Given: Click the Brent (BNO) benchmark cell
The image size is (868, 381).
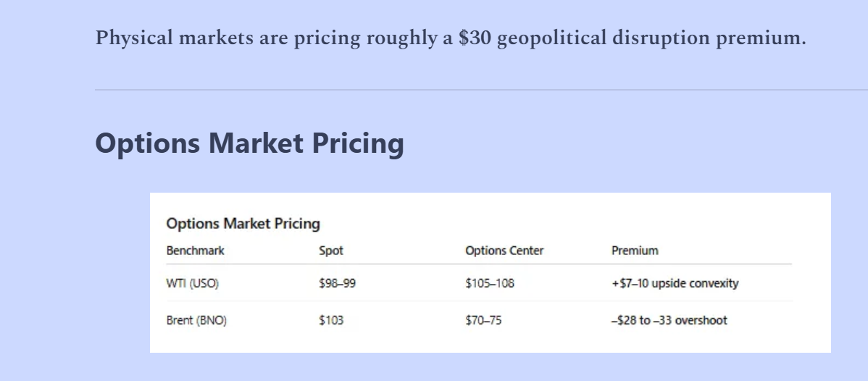Looking at the screenshot, I should click(x=196, y=320).
